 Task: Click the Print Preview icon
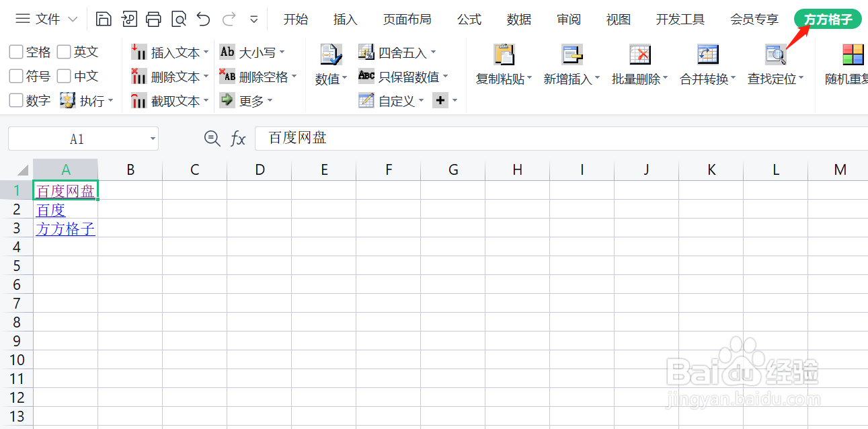(x=179, y=19)
